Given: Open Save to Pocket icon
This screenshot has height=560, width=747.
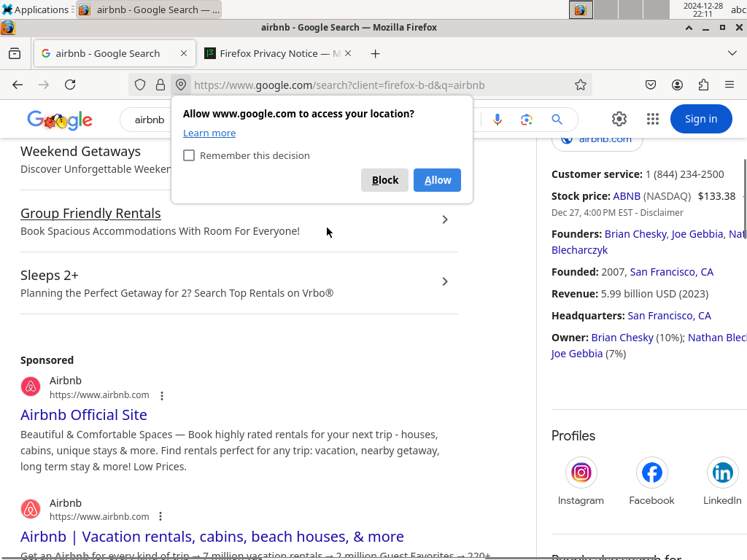Looking at the screenshot, I should pyautogui.click(x=650, y=85).
